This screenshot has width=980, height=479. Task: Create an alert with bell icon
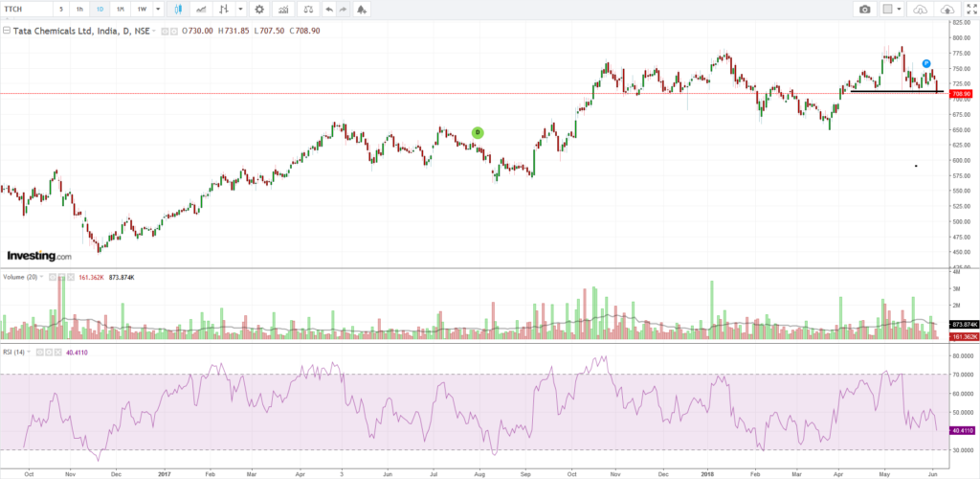361,10
